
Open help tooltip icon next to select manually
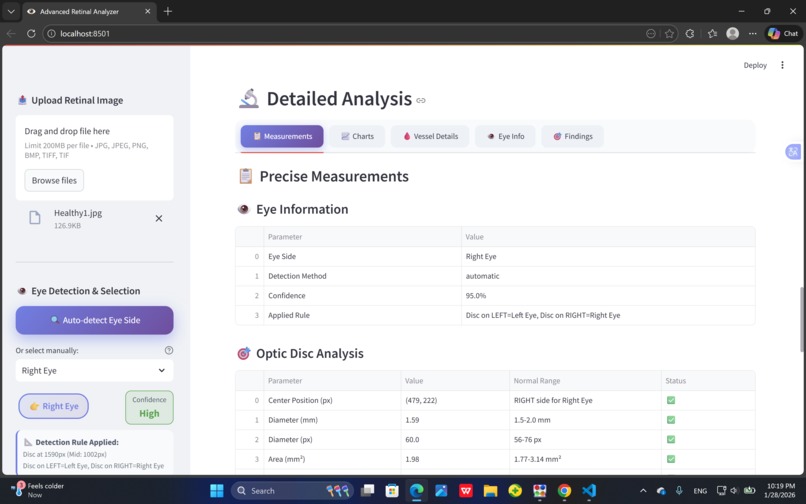click(169, 350)
